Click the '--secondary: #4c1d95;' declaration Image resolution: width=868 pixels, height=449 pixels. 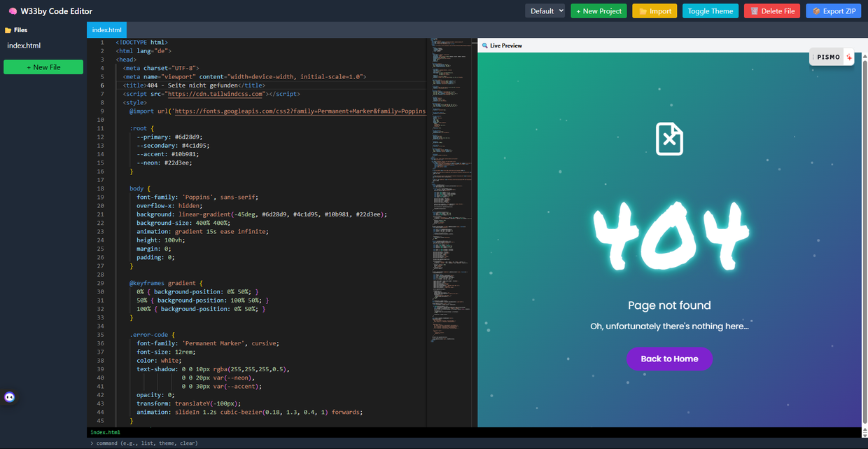coord(173,146)
